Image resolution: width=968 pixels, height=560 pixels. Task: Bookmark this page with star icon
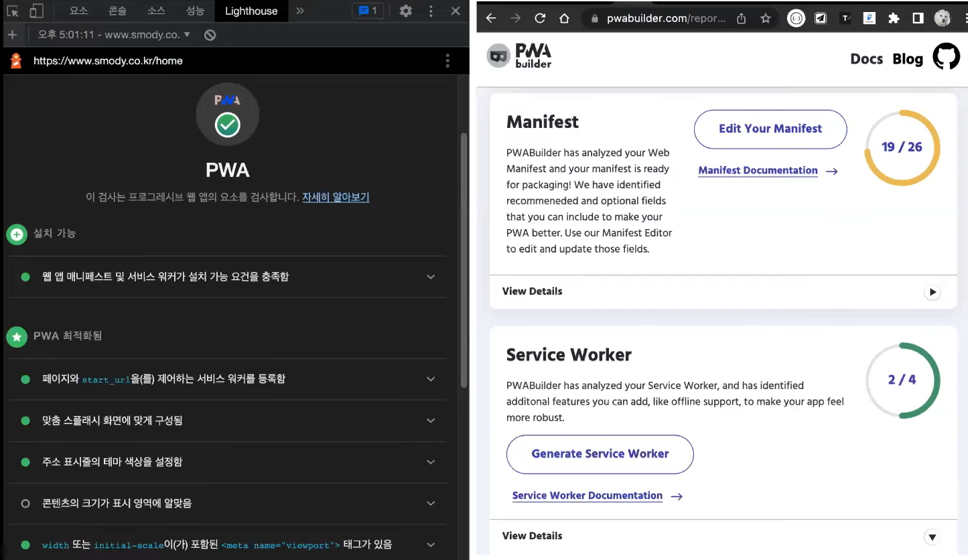pyautogui.click(x=766, y=19)
